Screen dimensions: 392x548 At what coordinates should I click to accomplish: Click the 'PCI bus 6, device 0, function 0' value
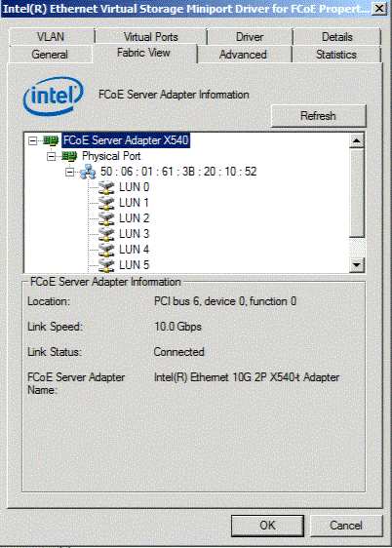click(x=225, y=301)
